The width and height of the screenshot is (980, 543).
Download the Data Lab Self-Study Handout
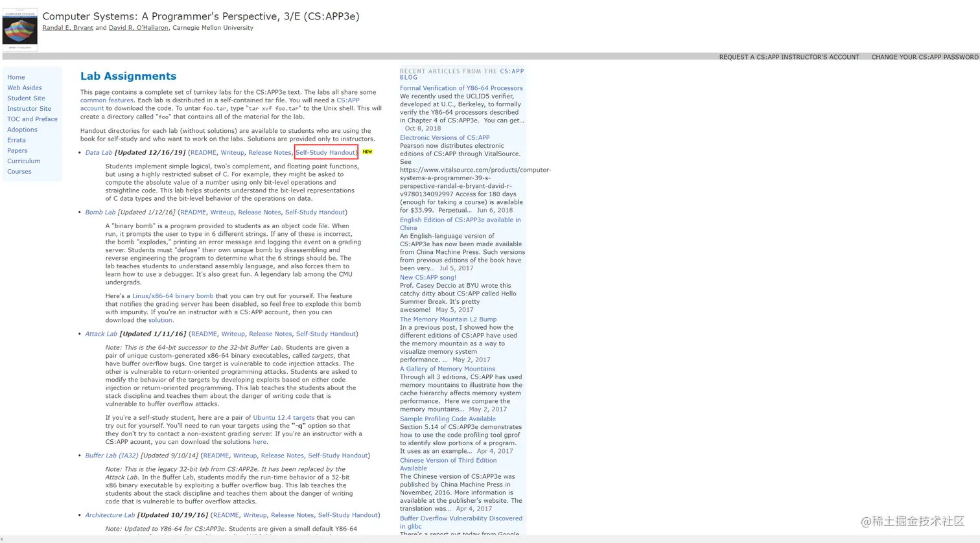(325, 152)
